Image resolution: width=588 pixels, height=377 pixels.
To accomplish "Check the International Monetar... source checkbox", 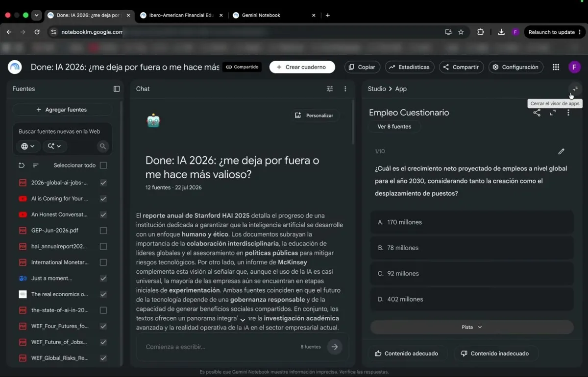I will (103, 262).
